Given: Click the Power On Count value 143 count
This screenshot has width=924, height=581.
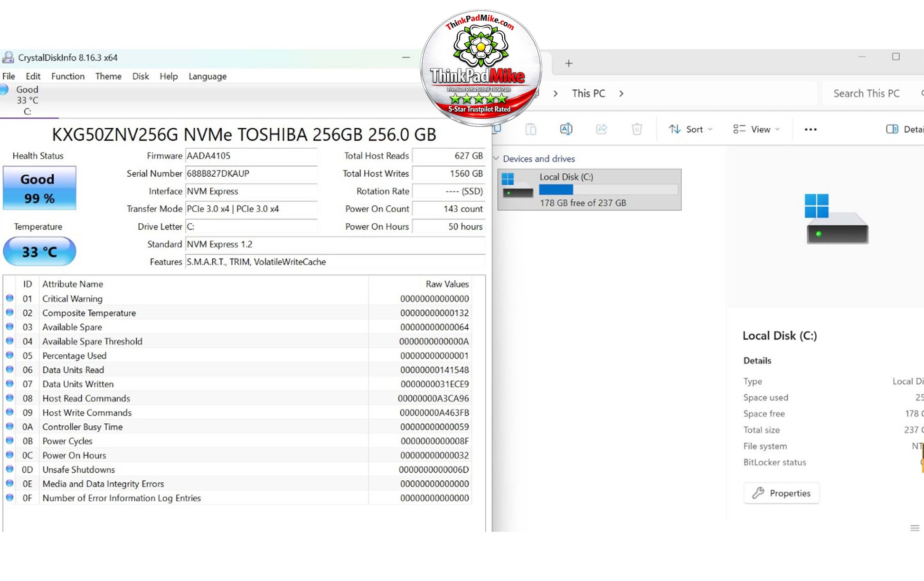Looking at the screenshot, I should pyautogui.click(x=448, y=209).
